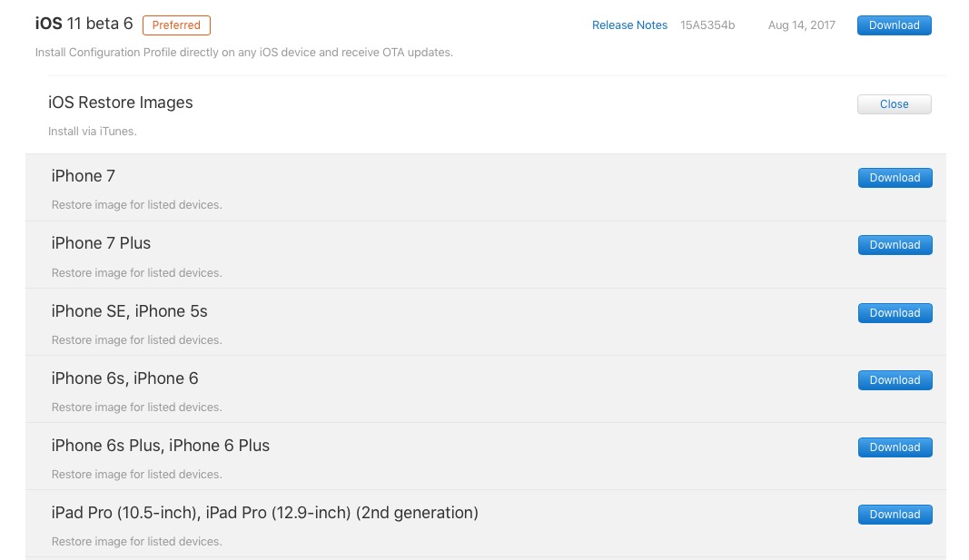
Task: Select the iPhone 7 Plus row title
Action: click(101, 243)
